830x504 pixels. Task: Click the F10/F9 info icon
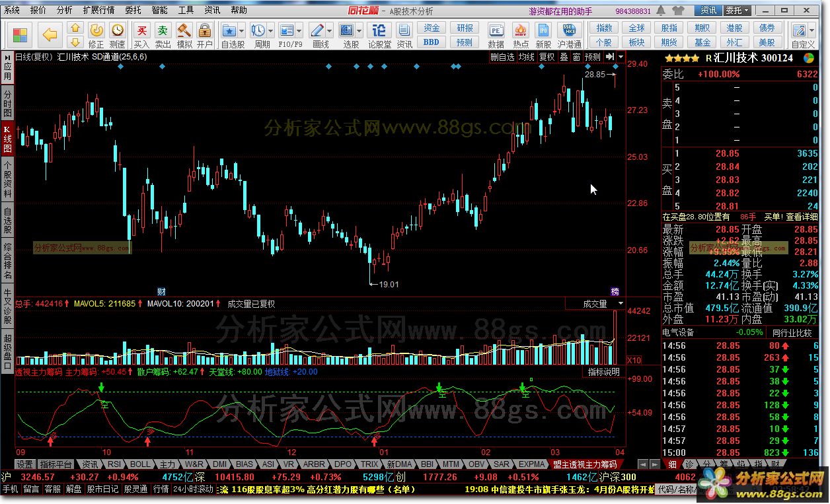[287, 30]
